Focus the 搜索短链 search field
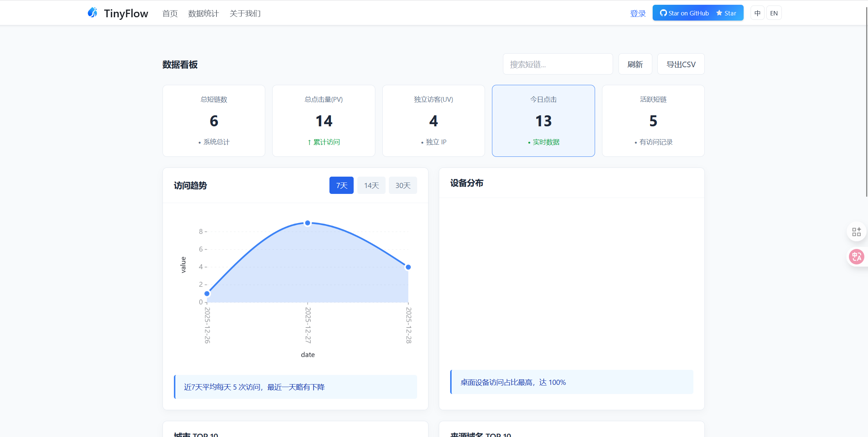 pyautogui.click(x=558, y=64)
